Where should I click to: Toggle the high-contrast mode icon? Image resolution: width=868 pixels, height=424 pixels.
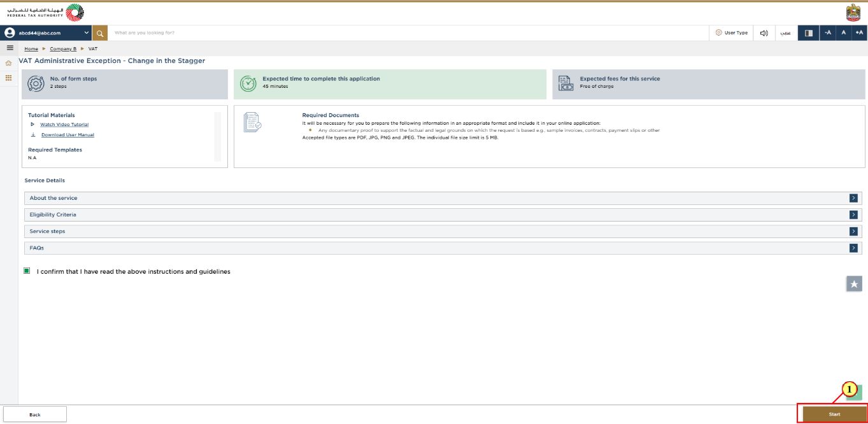(x=809, y=32)
